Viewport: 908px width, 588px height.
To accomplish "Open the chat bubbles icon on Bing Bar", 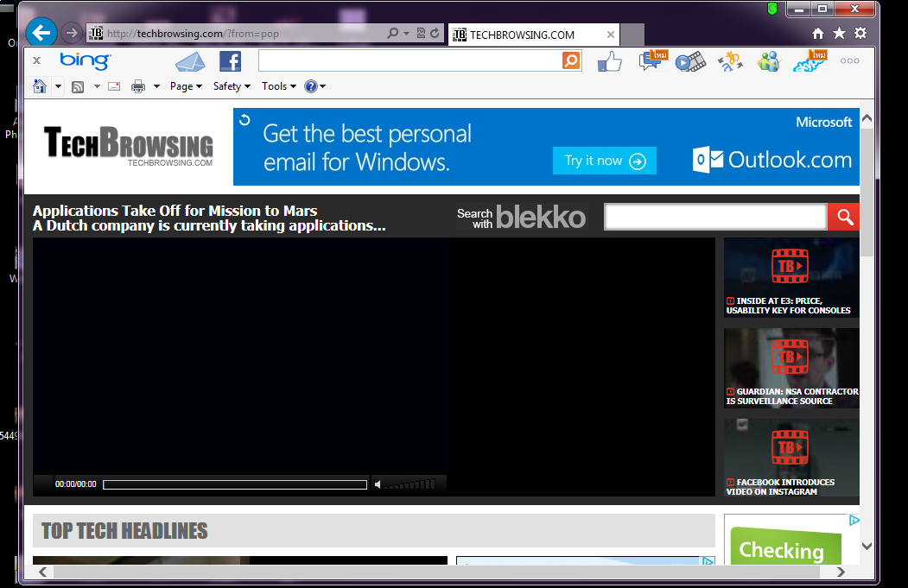I will click(653, 60).
